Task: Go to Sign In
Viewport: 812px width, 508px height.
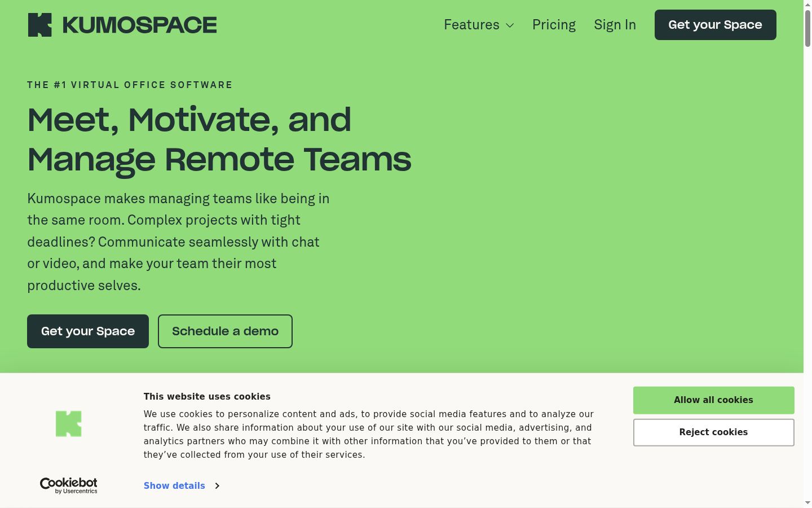Action: [615, 25]
